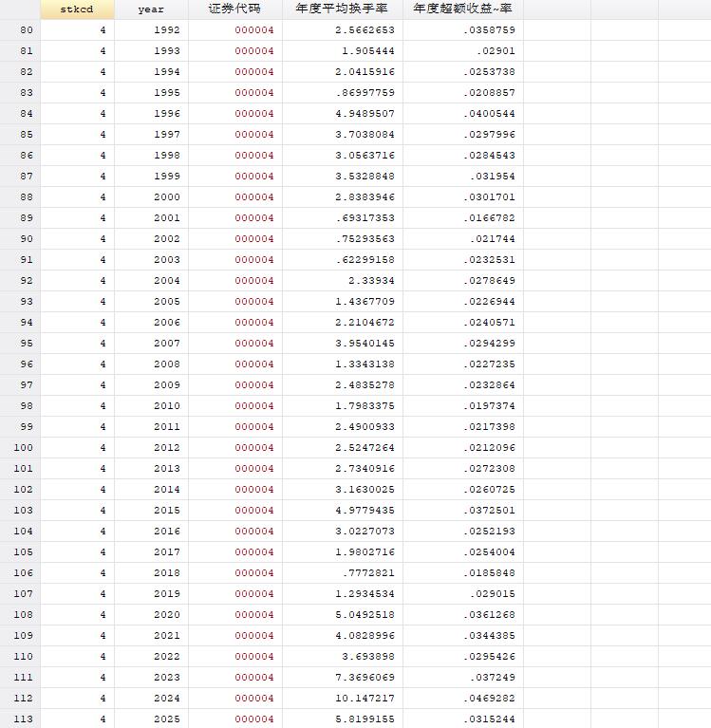Select the year column header
Screen dimensions: 711x728
tap(151, 9)
